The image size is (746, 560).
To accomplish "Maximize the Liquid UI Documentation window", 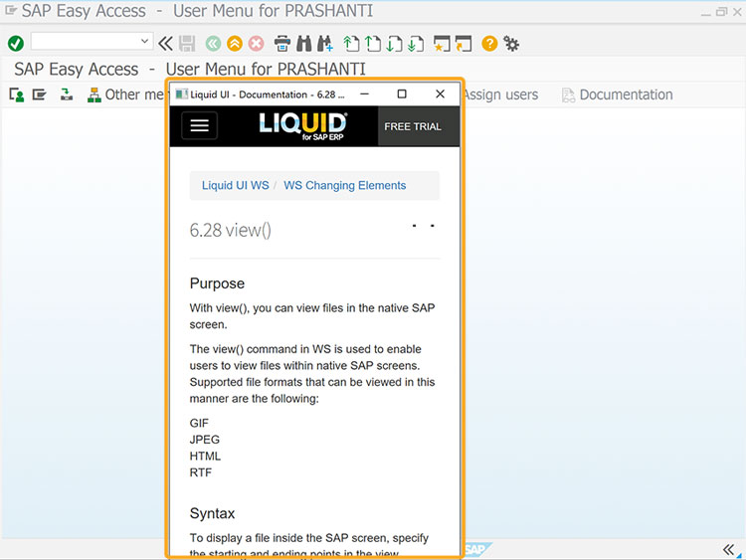I will tap(402, 93).
